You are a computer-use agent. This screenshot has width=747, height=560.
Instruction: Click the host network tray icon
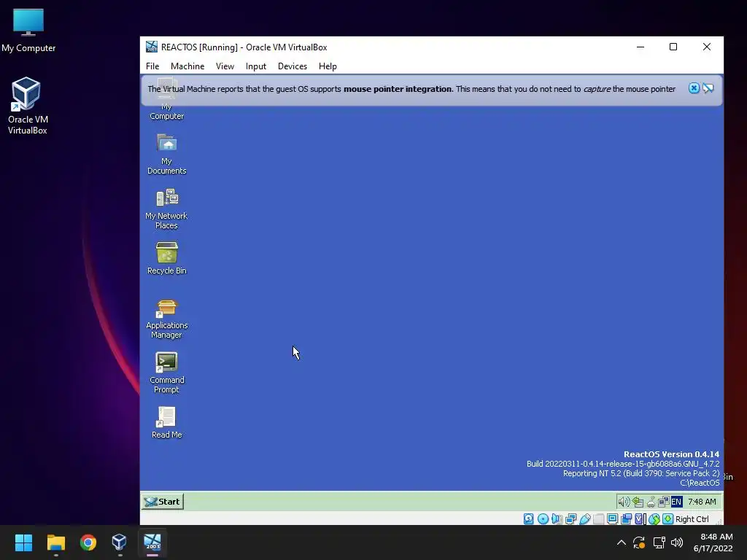click(659, 542)
